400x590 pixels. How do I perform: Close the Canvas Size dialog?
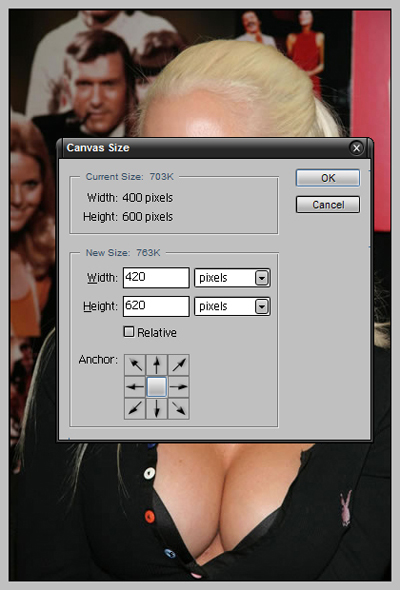(356, 148)
